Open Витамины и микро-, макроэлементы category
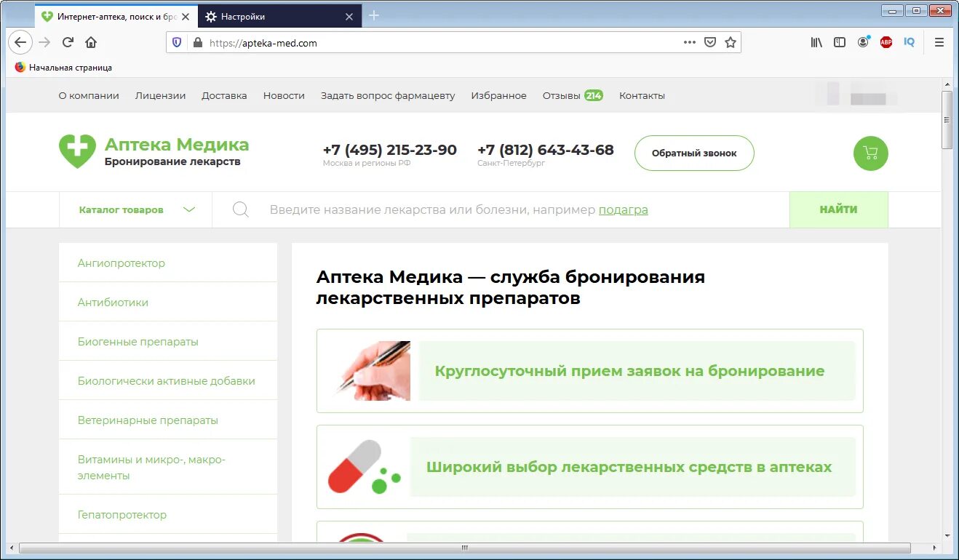This screenshot has height=560, width=959. [168, 468]
